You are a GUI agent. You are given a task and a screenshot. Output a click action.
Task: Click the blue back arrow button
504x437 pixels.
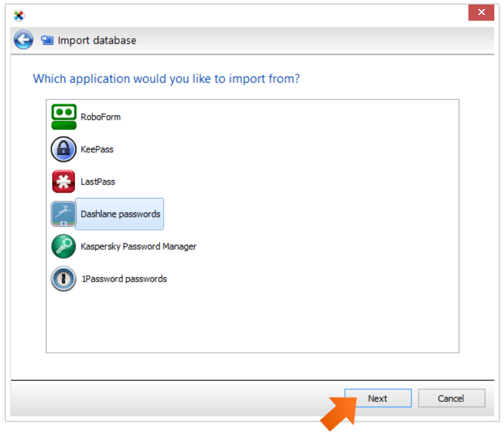(x=23, y=40)
